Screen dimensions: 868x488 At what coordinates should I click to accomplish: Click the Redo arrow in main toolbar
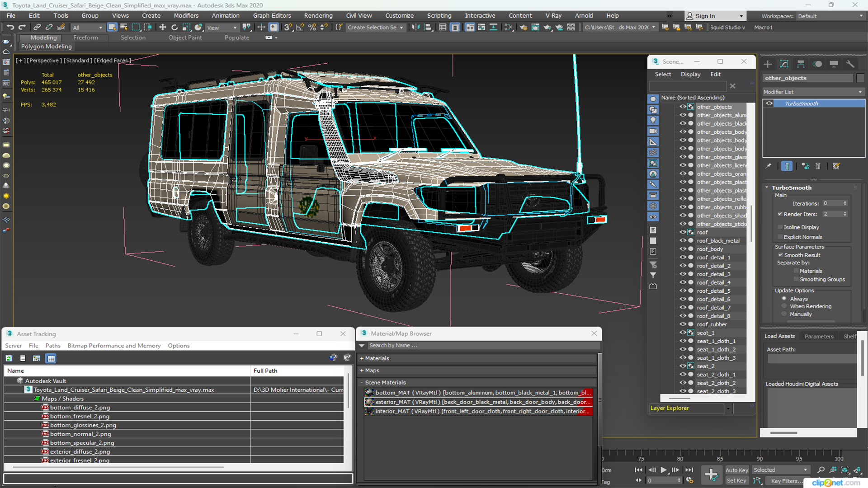[x=22, y=28]
